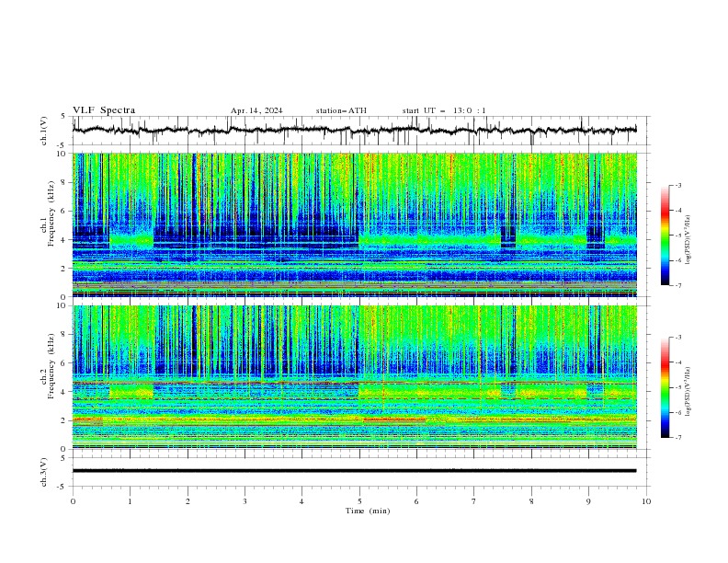This screenshot has width=728, height=563.
Task: Click the "4" kHz tick on ch.2 frequency axis
Action: tap(65, 392)
